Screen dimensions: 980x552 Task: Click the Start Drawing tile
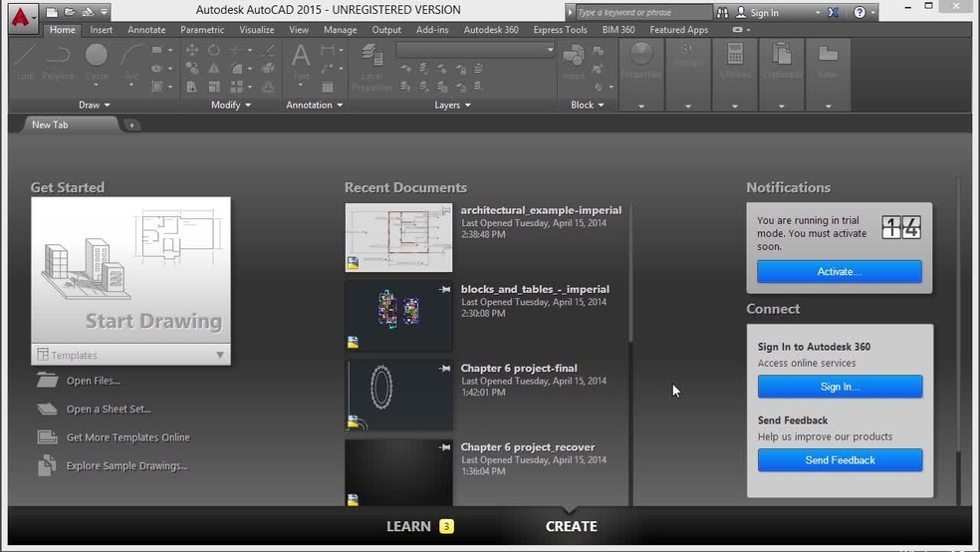[x=130, y=270]
